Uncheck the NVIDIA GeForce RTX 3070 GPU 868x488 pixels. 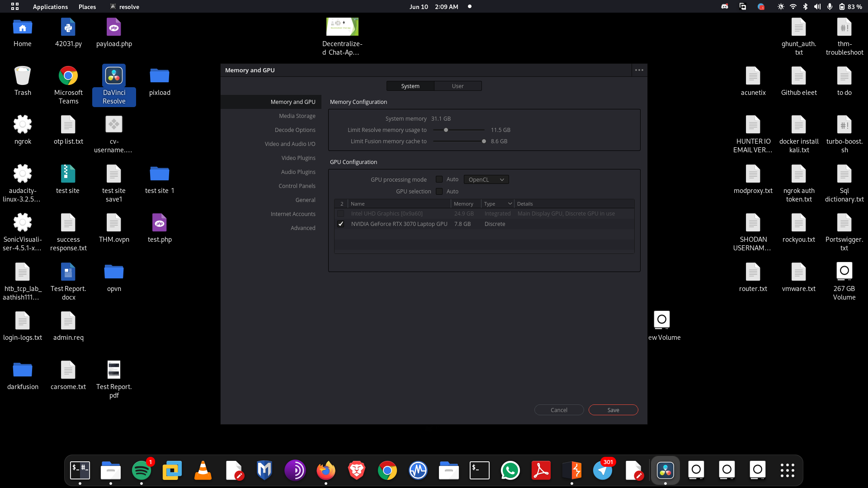[341, 224]
